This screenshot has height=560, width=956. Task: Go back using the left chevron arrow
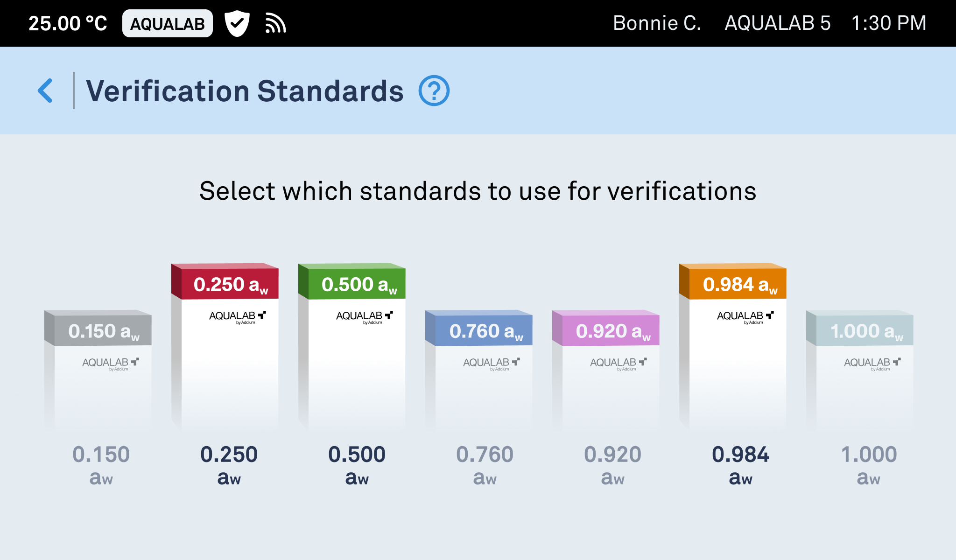[45, 91]
